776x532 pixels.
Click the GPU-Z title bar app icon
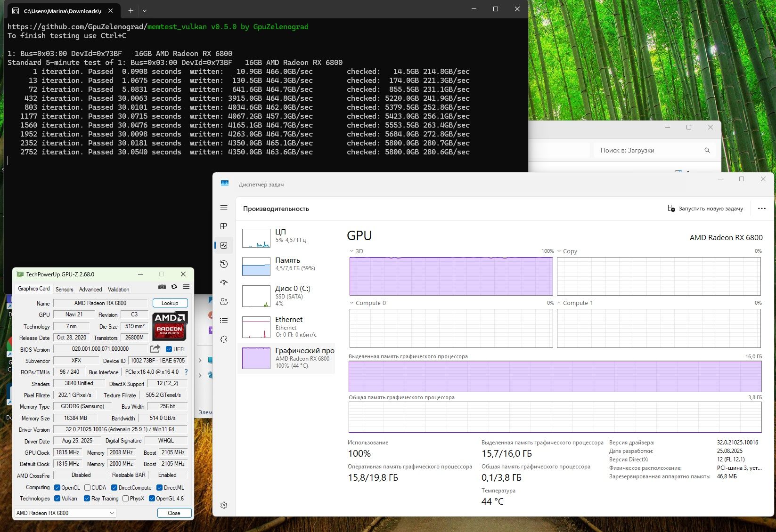(x=20, y=274)
